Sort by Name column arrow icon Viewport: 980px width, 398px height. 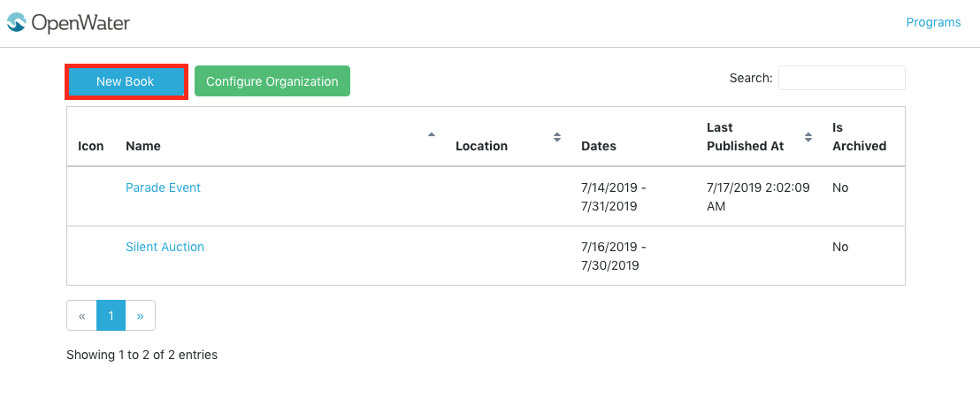[x=432, y=134]
